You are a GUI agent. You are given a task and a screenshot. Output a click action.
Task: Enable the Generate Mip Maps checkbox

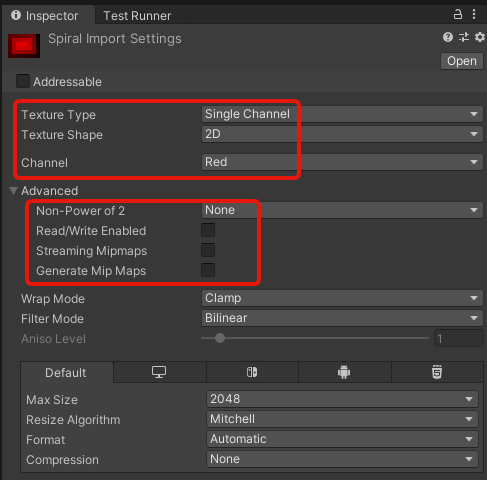pyautogui.click(x=208, y=270)
